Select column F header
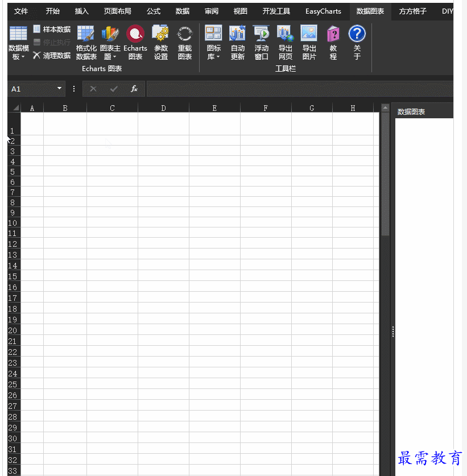The height and width of the screenshot is (476, 467). 266,107
